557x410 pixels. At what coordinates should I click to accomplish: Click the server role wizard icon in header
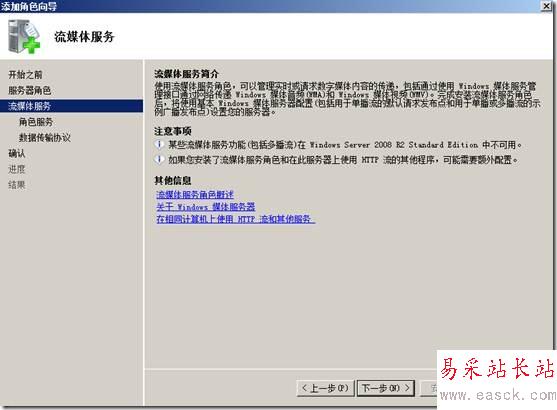(x=24, y=37)
